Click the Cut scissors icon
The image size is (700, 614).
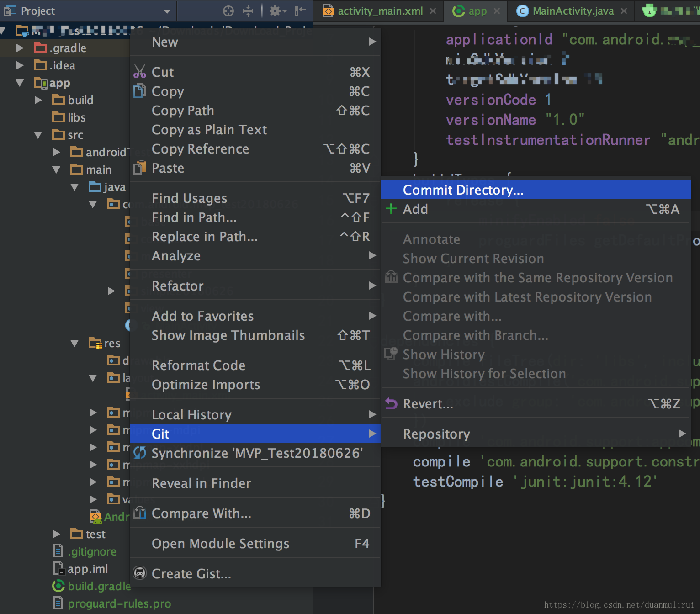pos(140,72)
